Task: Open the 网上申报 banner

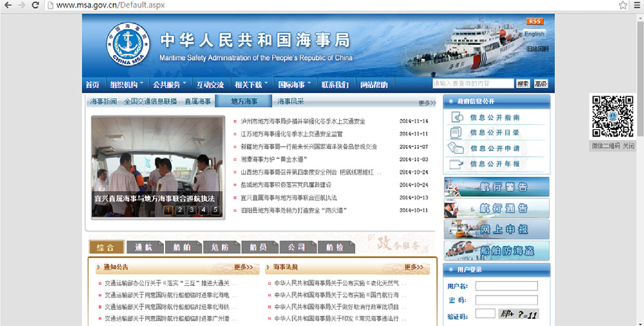Action: [x=497, y=229]
